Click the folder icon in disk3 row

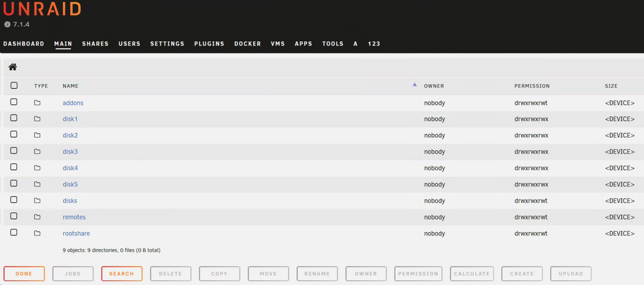point(37,152)
